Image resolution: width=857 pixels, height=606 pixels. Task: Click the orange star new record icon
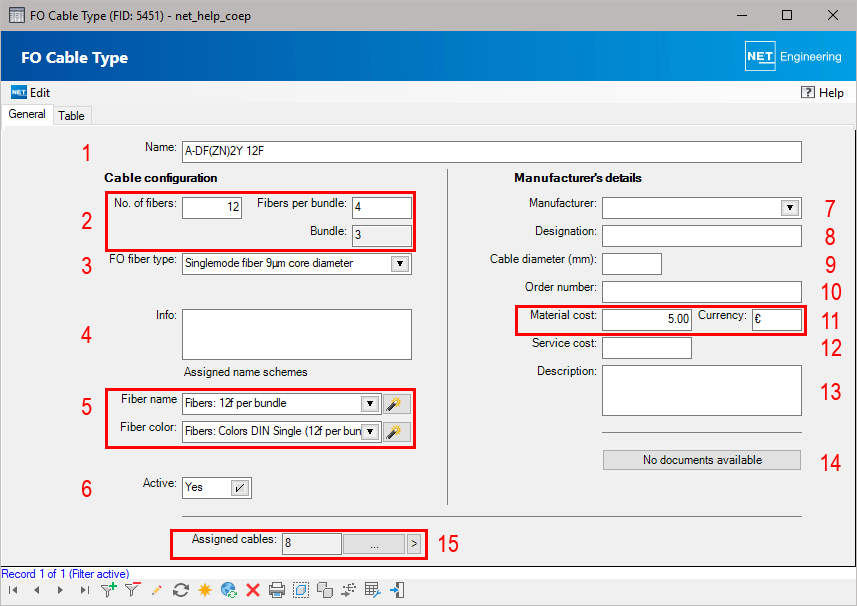point(204,590)
